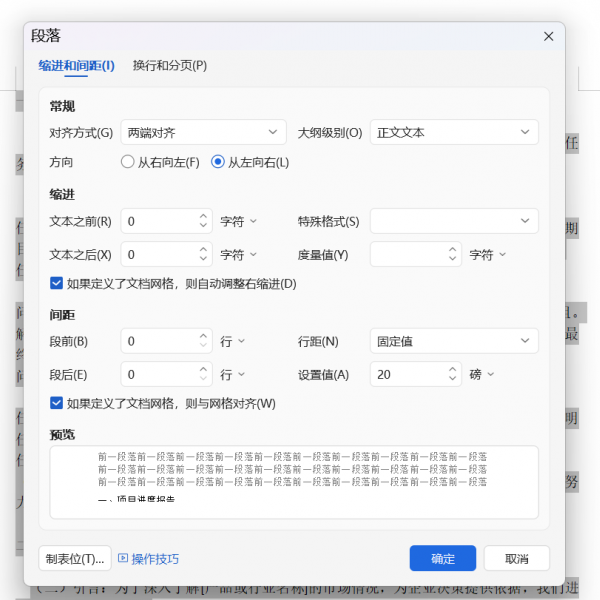The width and height of the screenshot is (600, 600).
Task: Increase 文本之前 indent with up arrow
Action: (204, 216)
